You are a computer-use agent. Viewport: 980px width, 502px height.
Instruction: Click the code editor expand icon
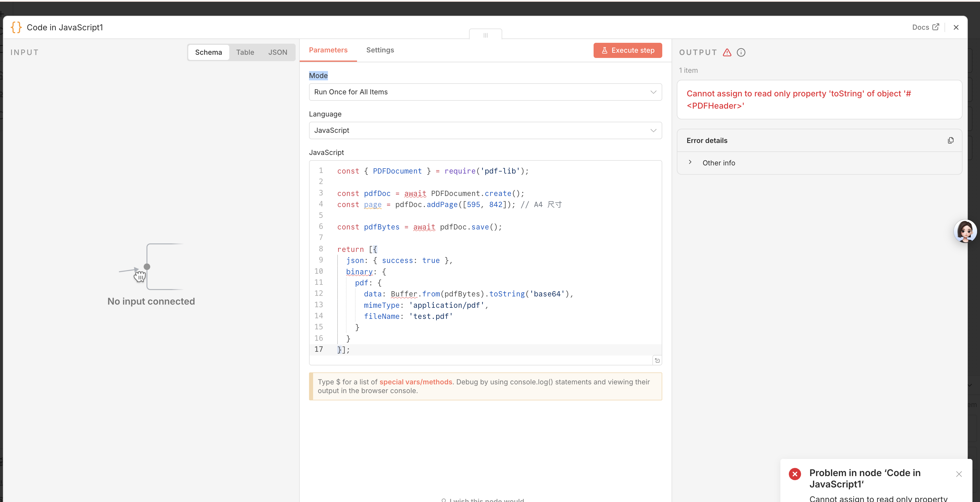[x=657, y=360]
